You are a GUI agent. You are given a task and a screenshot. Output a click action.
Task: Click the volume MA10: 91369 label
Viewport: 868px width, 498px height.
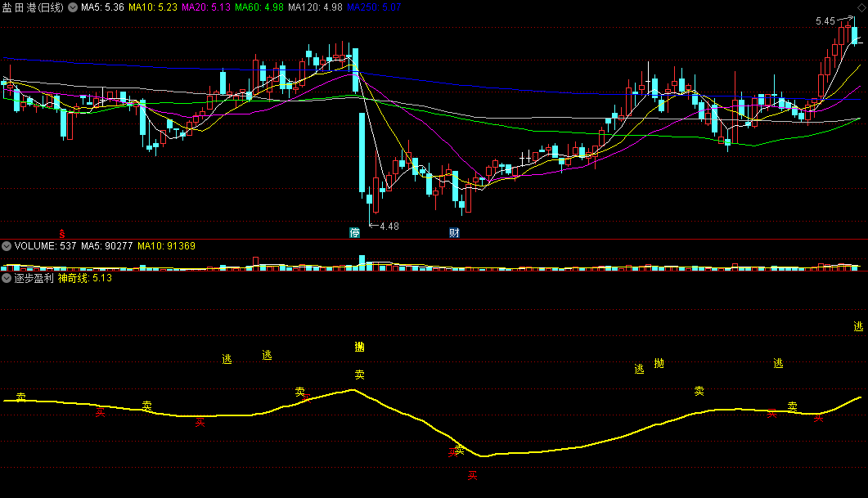[166, 246]
